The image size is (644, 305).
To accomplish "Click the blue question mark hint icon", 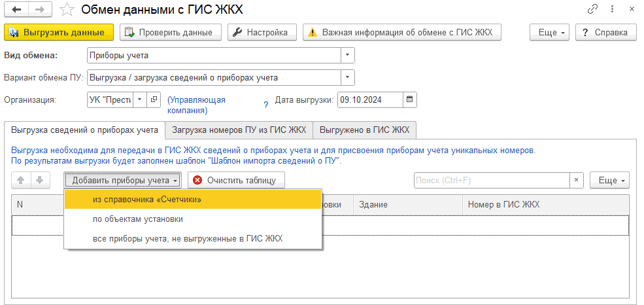I will pyautogui.click(x=265, y=105).
